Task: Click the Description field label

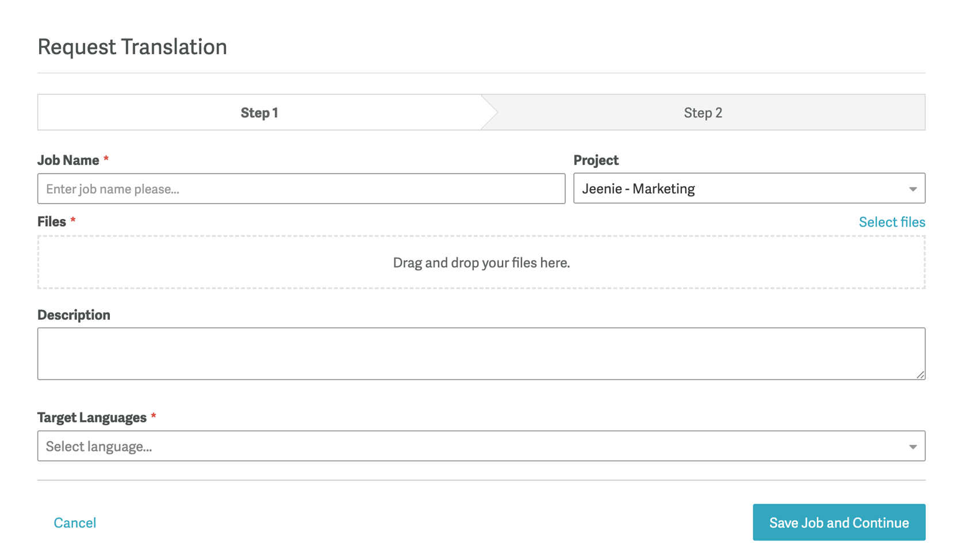Action: 74,315
